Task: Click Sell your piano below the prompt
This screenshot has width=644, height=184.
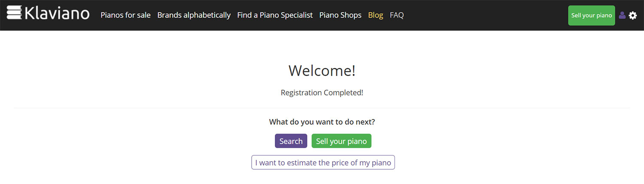Action: click(x=341, y=141)
